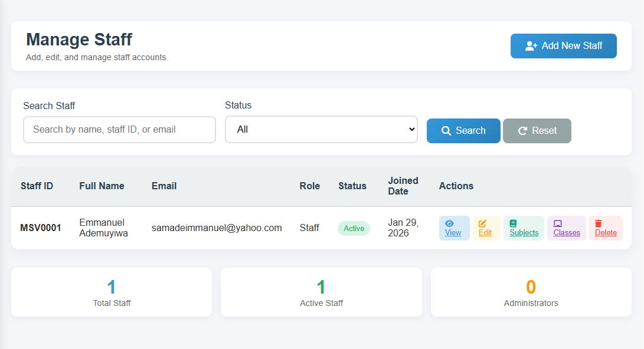Open the Subjects link in the Actions column
644x349 pixels.
point(524,233)
